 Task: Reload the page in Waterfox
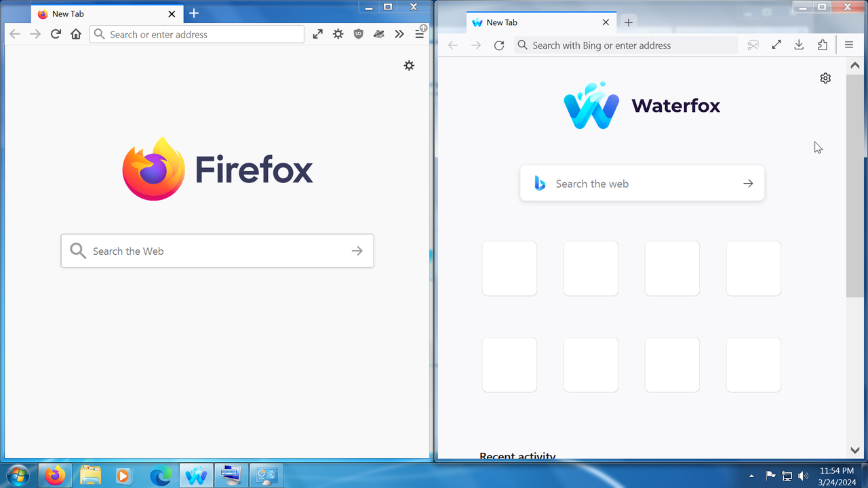499,45
